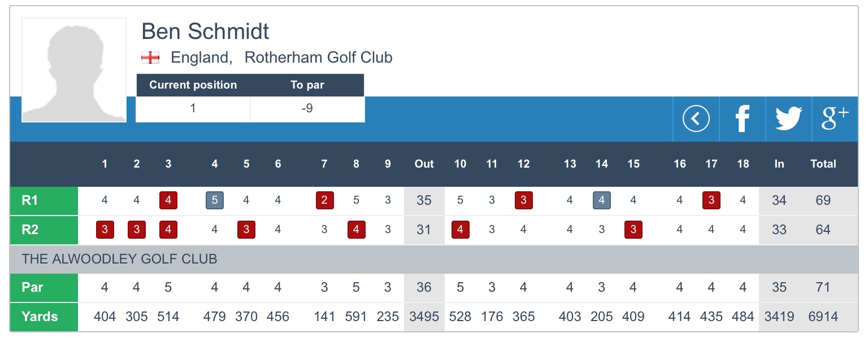Image resolution: width=868 pixels, height=338 pixels.
Task: Click the Par row label
Action: point(44,288)
